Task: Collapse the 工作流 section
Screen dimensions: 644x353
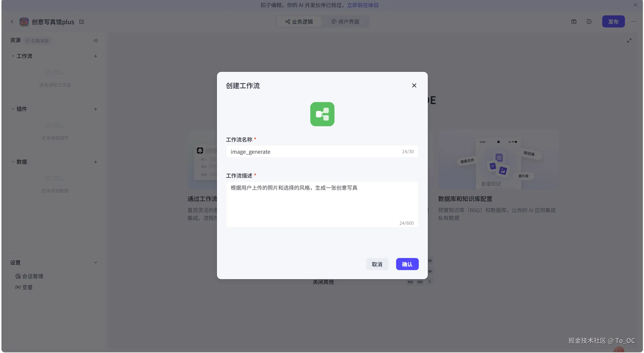Action: point(13,56)
